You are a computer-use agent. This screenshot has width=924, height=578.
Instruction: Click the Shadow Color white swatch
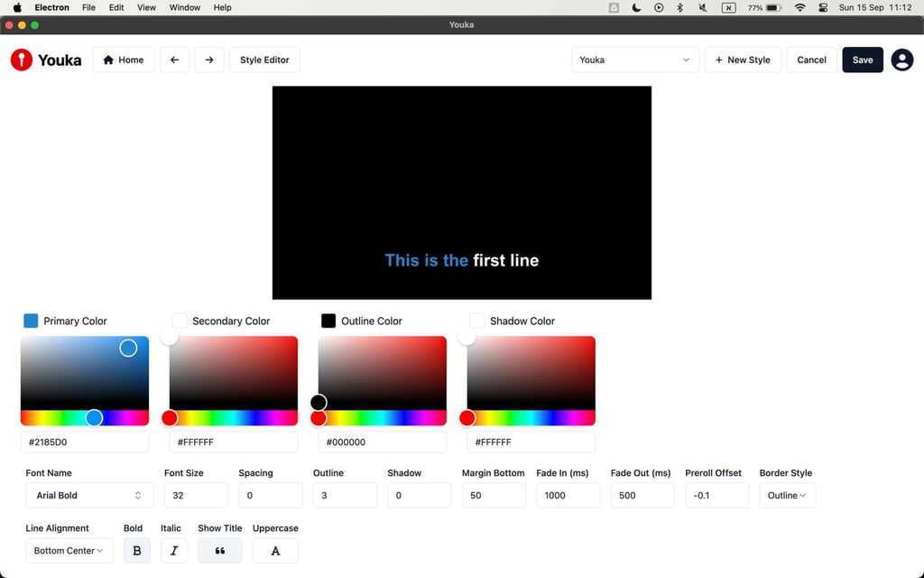[477, 321]
